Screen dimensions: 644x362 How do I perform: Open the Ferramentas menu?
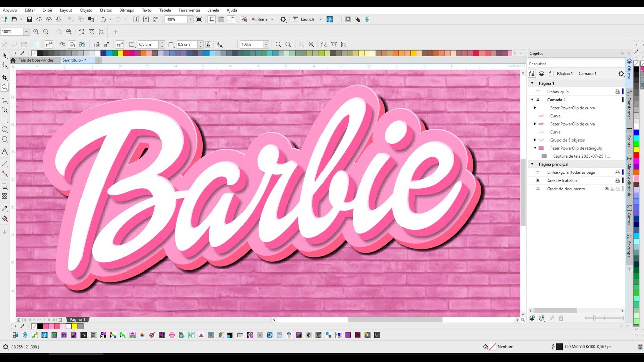pos(189,10)
